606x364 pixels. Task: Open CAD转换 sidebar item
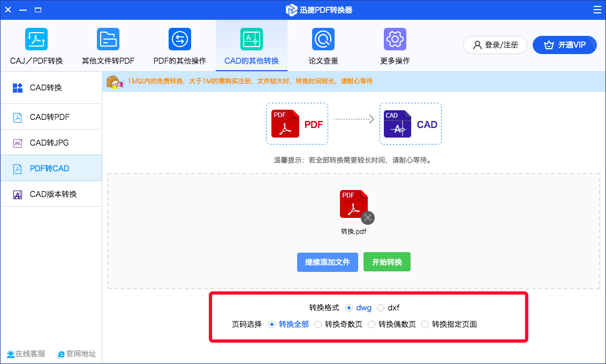pyautogui.click(x=51, y=88)
